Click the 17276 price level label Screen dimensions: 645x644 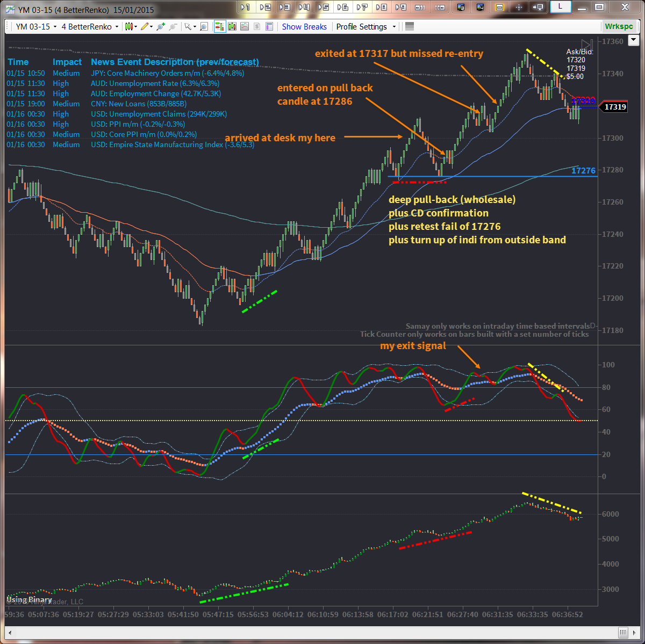coord(583,171)
